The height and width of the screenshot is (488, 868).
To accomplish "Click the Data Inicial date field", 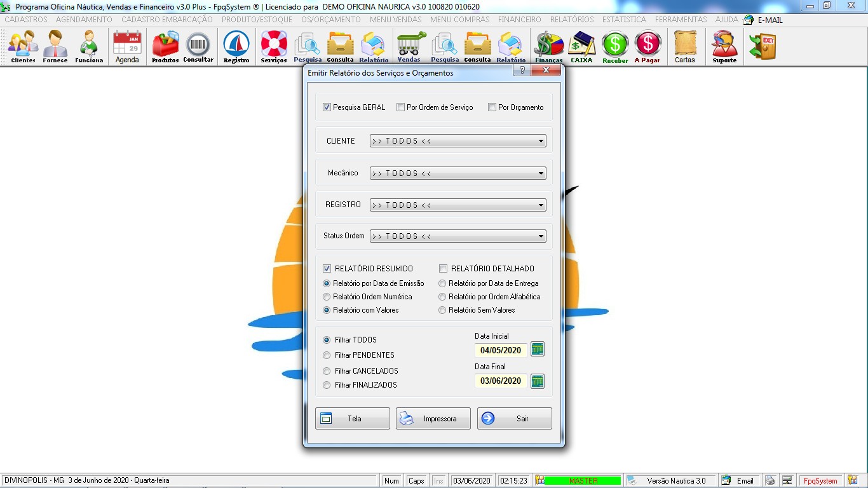I will pyautogui.click(x=501, y=350).
